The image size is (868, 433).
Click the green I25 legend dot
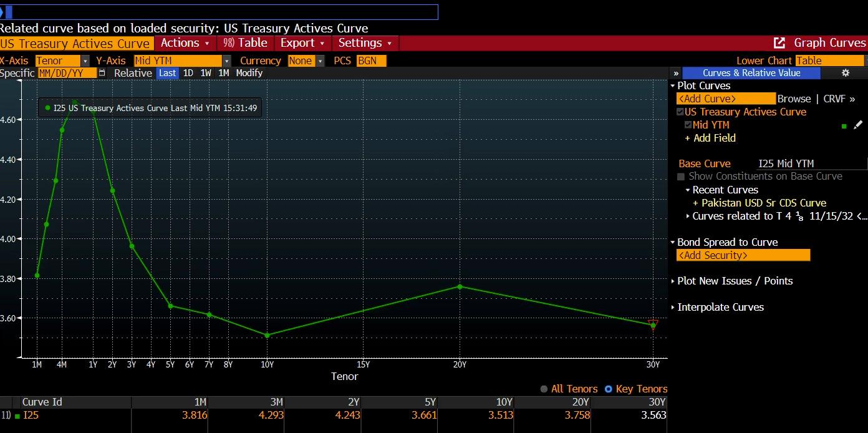pyautogui.click(x=47, y=108)
